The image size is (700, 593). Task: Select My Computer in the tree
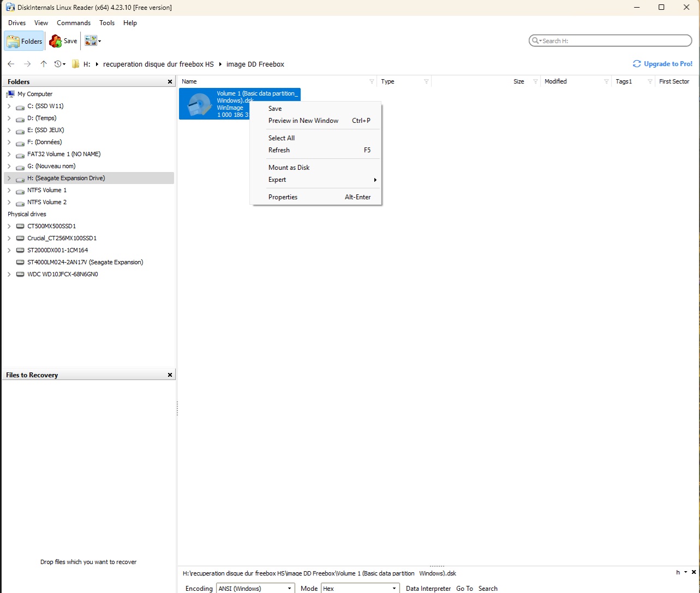click(35, 94)
